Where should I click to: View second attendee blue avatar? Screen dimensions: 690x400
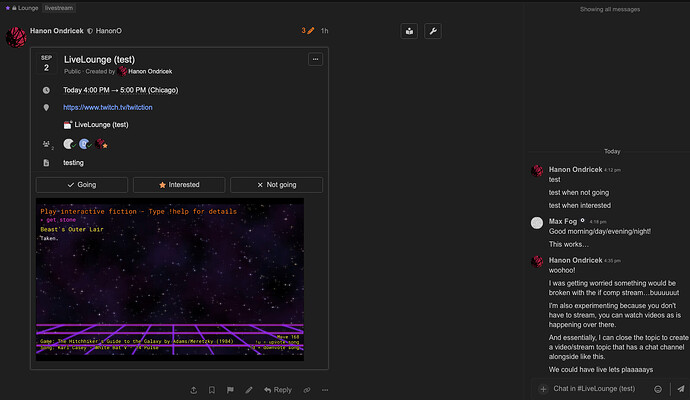coord(84,144)
